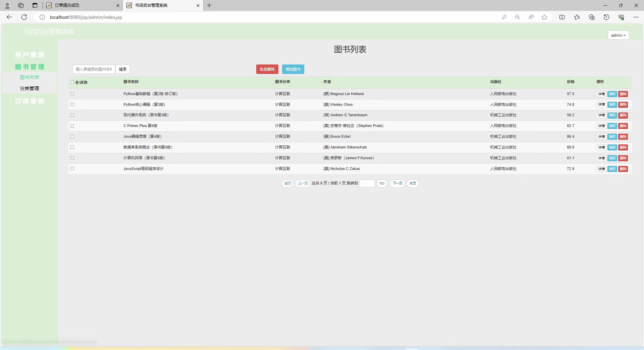Edit the Java编程思想 book row
Image resolution: width=644 pixels, height=350 pixels.
(612, 137)
